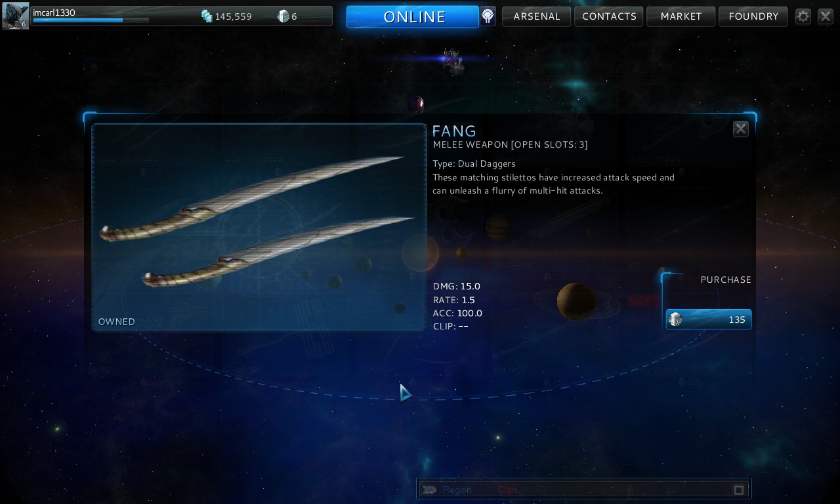Close the Fang item details panel
The width and height of the screenshot is (840, 504).
740,129
